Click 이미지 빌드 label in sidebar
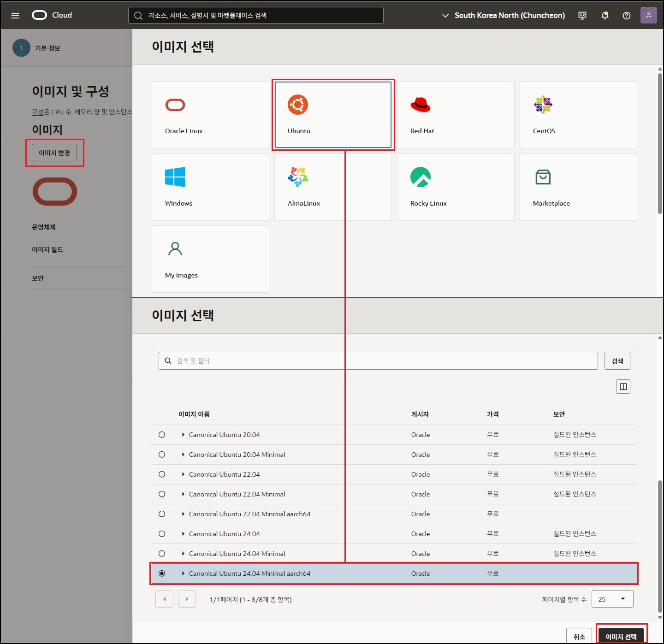The width and height of the screenshot is (664, 644). pos(47,250)
